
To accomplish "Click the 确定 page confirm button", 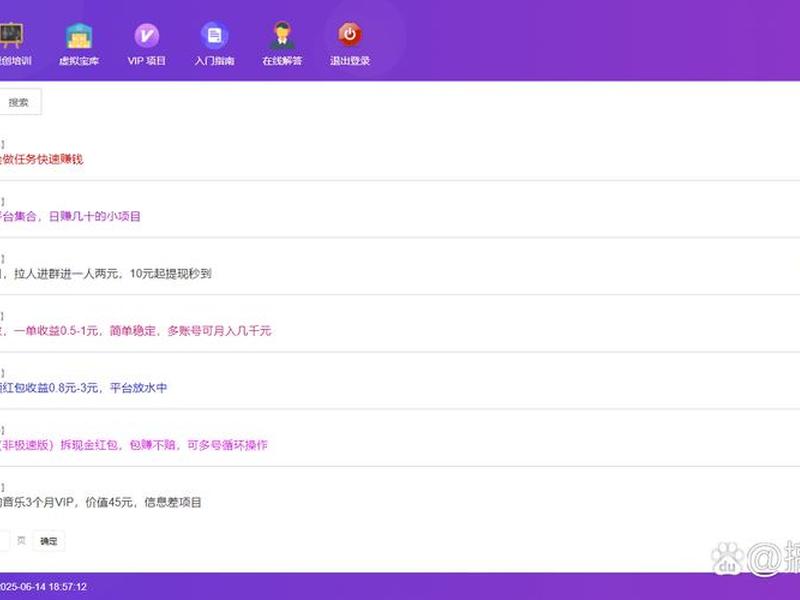I will click(49, 541).
